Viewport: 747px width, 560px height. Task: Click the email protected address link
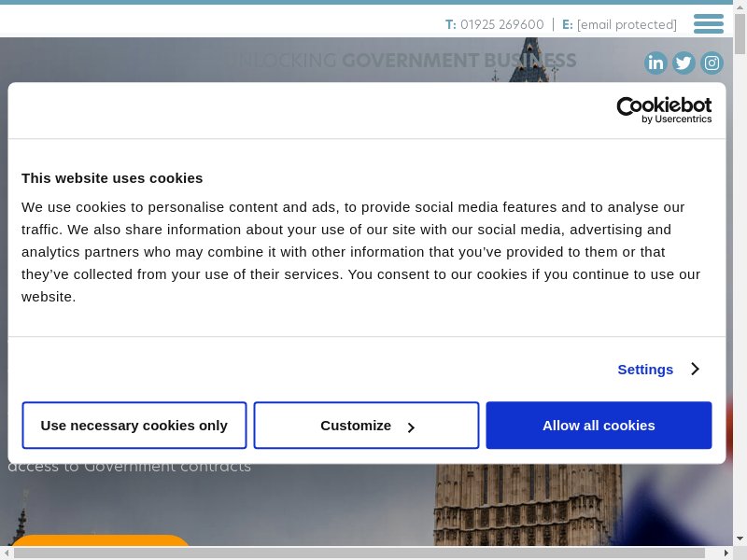[627, 24]
